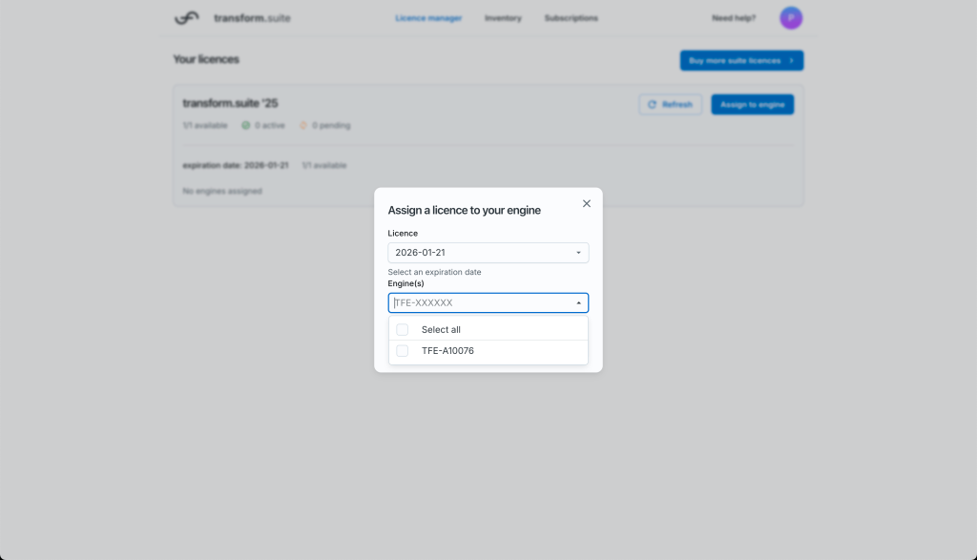Image resolution: width=977 pixels, height=560 pixels.
Task: Click the Refresh button
Action: tap(670, 105)
